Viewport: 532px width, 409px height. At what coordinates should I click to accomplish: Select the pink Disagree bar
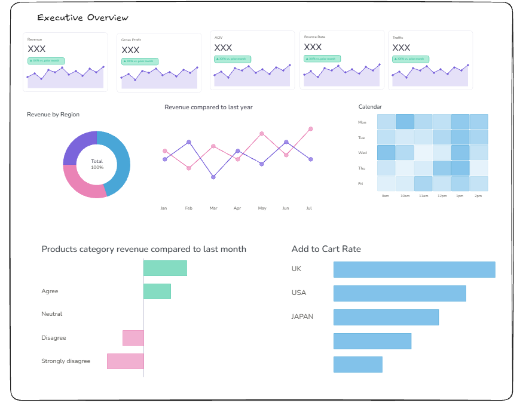(133, 338)
